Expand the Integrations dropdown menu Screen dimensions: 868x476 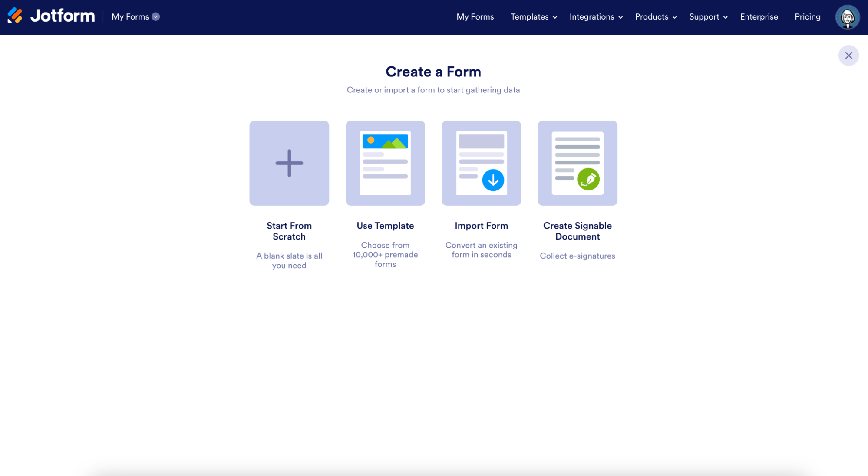click(595, 16)
